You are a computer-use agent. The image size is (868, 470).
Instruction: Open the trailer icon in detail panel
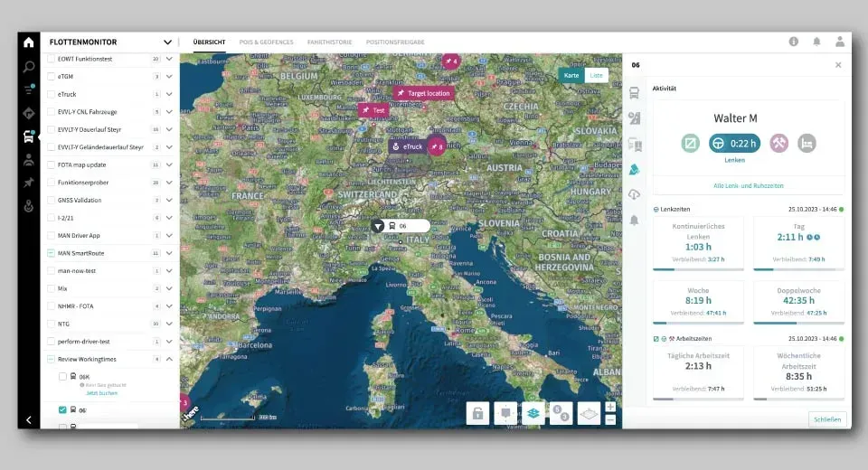click(x=635, y=145)
